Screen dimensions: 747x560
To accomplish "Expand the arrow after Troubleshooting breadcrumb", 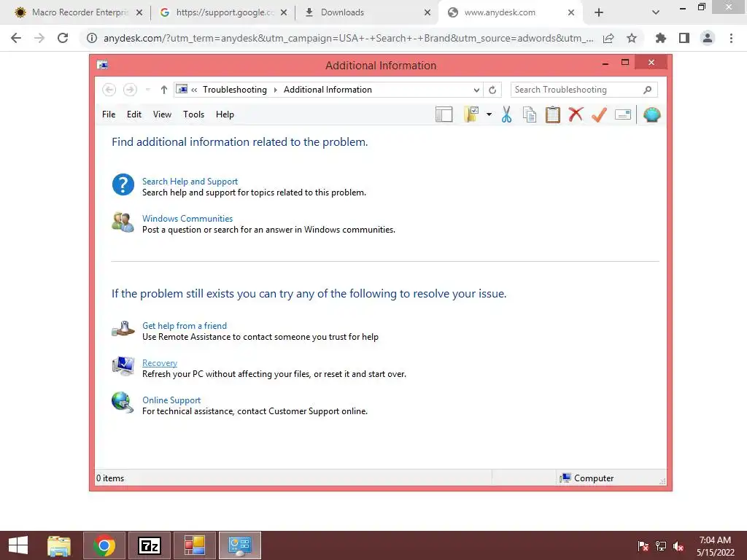I will click(x=275, y=90).
